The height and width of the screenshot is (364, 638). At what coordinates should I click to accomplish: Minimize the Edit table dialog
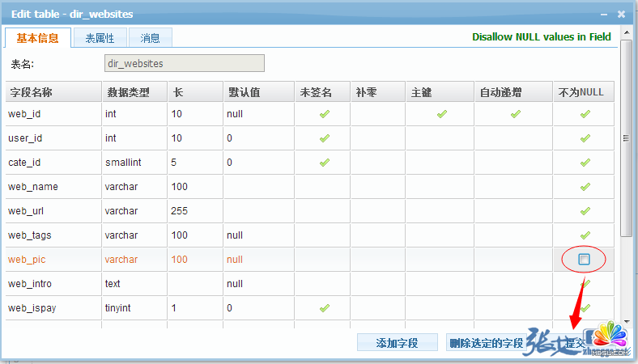(604, 15)
